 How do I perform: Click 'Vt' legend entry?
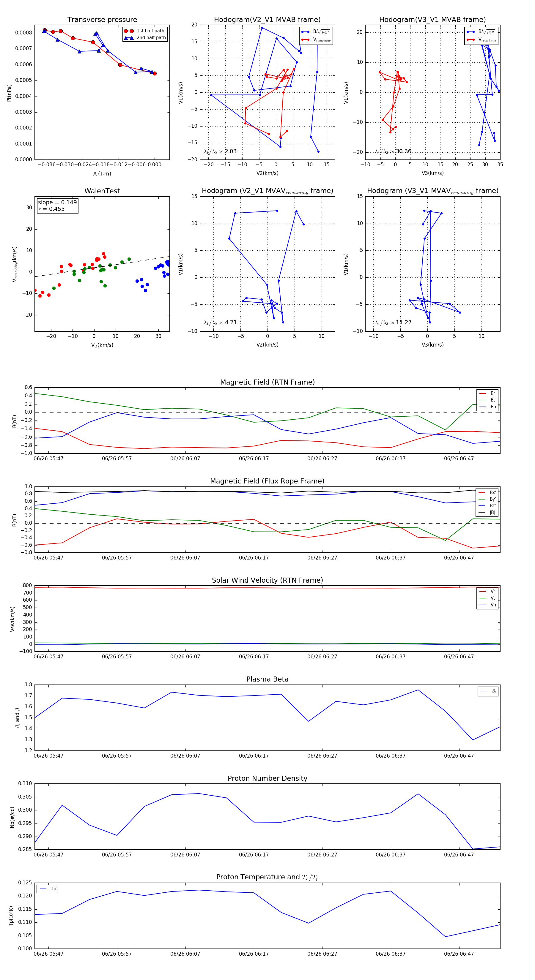coord(488,598)
